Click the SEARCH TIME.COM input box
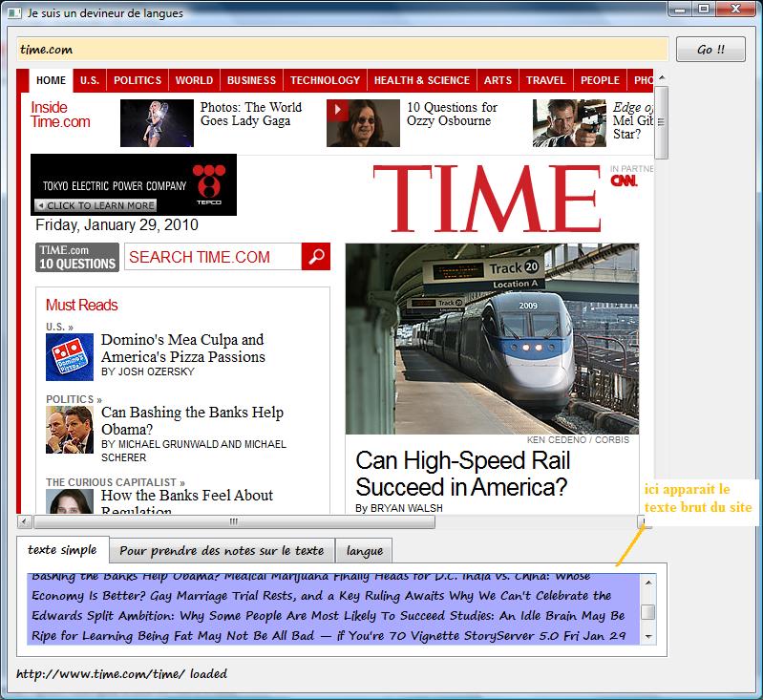 (213, 257)
